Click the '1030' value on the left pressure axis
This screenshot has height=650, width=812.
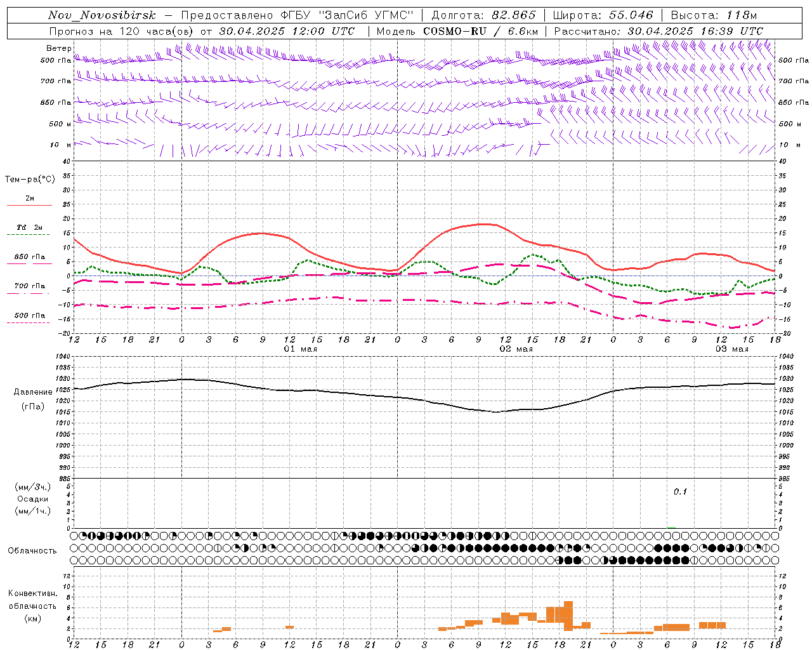tap(62, 379)
